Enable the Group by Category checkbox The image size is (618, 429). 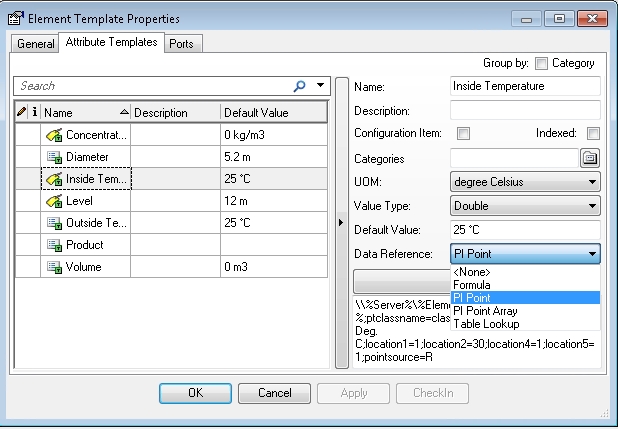pos(541,63)
